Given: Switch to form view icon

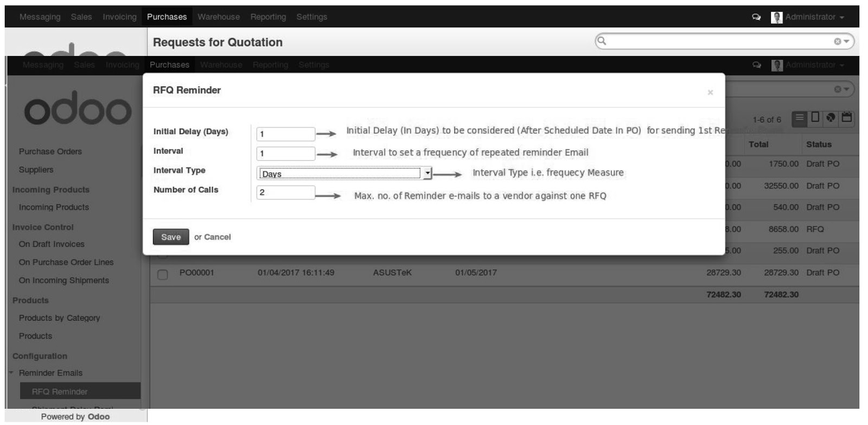Looking at the screenshot, I should (x=815, y=117).
